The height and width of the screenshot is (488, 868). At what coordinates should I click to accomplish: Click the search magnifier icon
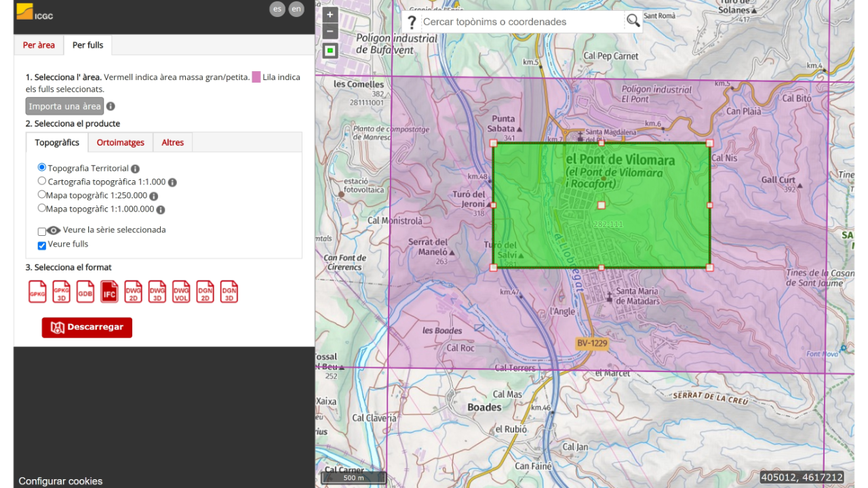633,21
